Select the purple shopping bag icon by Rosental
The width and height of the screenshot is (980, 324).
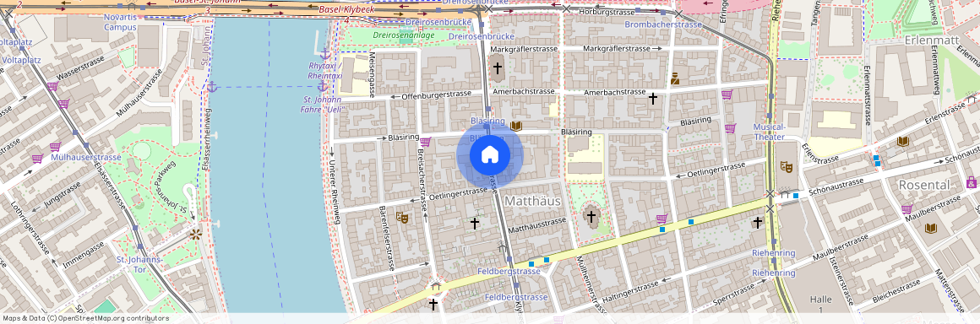tap(972, 182)
